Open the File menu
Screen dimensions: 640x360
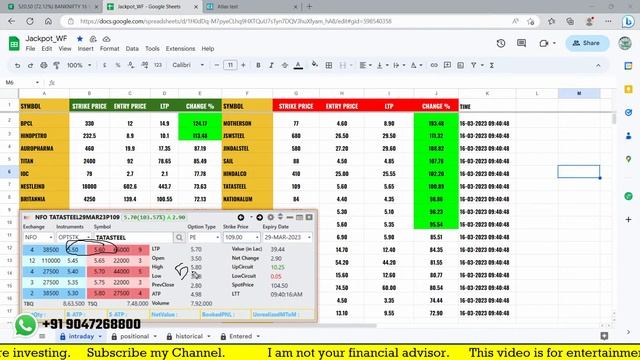30,49
